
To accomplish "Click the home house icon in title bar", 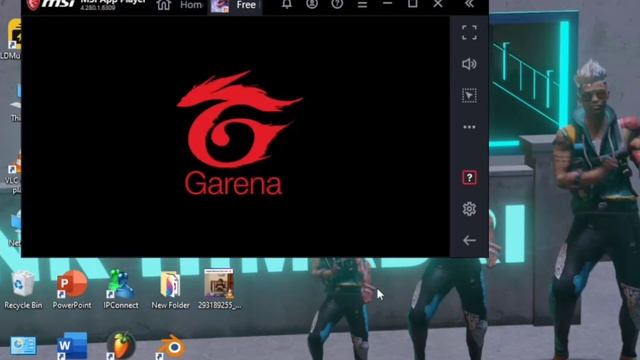I will click(x=164, y=4).
